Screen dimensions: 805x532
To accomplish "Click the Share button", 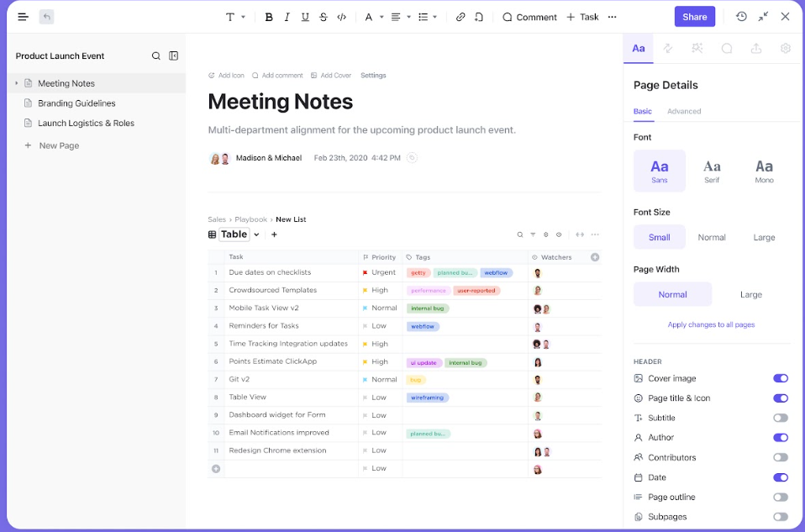I will point(694,17).
